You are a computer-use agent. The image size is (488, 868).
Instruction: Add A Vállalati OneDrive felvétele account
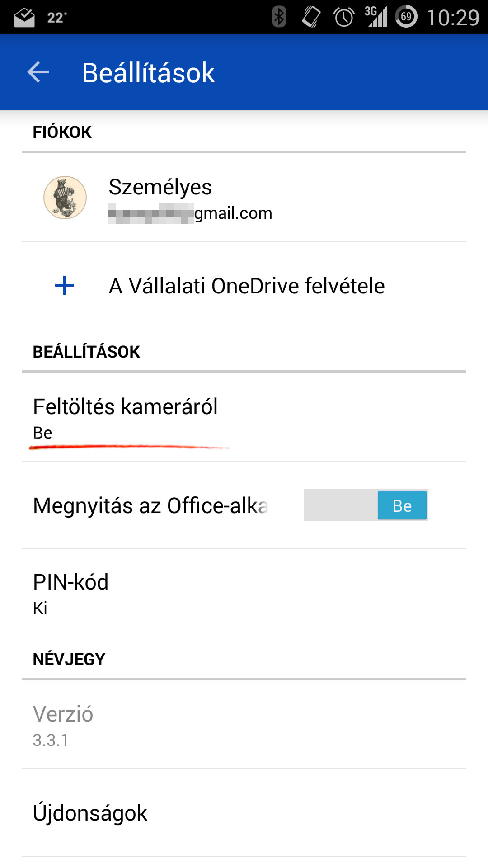pos(247,286)
